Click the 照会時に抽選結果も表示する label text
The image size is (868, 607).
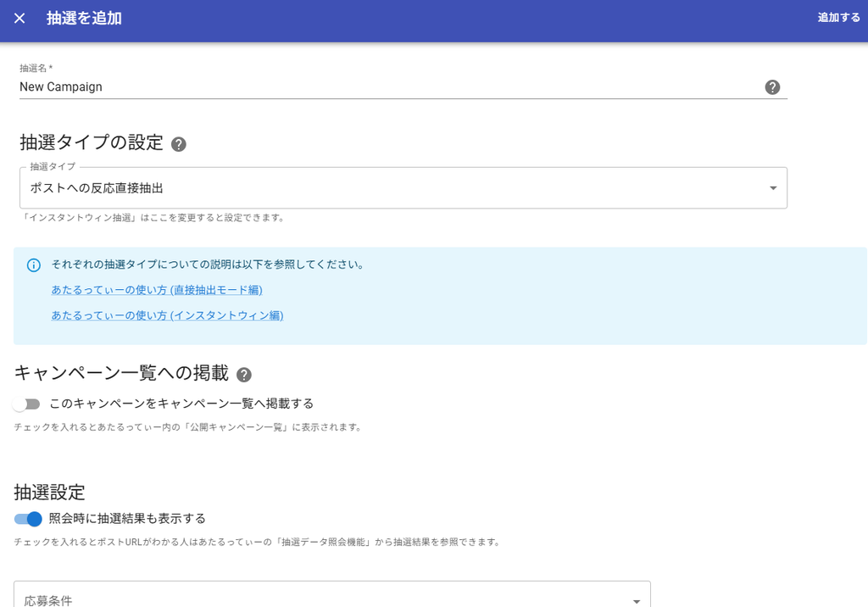point(127,518)
